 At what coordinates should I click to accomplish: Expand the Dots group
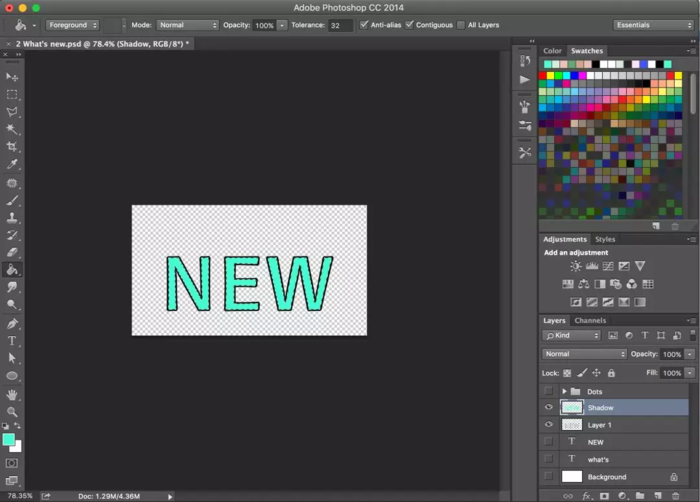(564, 391)
